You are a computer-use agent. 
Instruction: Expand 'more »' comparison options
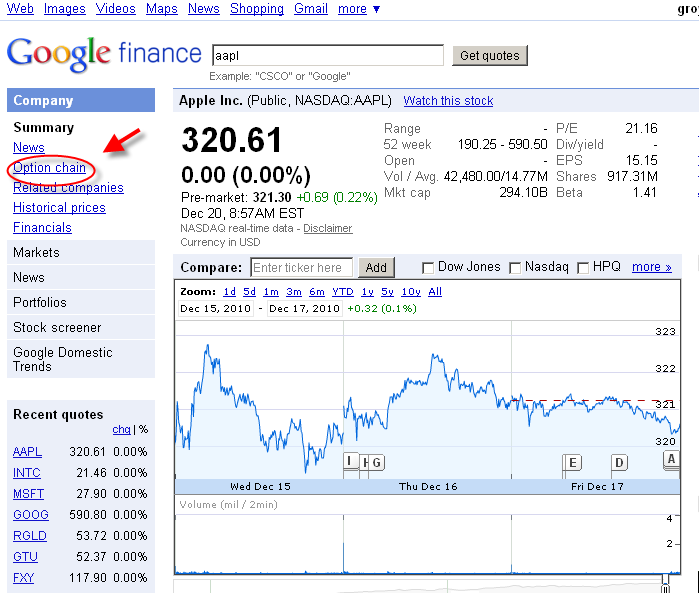[652, 267]
